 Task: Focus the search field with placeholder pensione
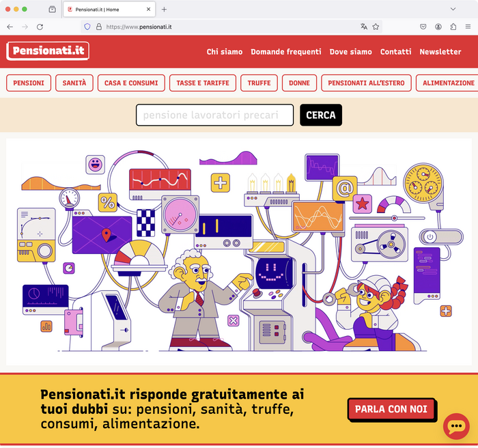click(214, 115)
